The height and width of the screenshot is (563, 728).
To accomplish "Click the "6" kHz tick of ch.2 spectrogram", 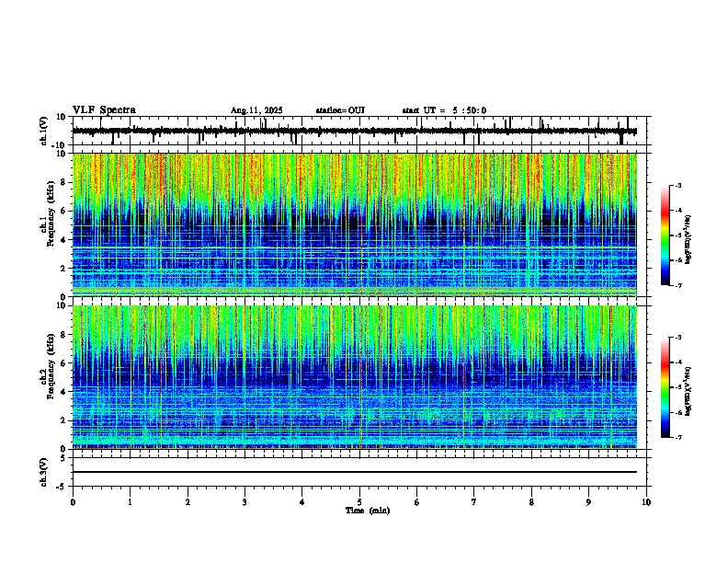I will (x=65, y=363).
